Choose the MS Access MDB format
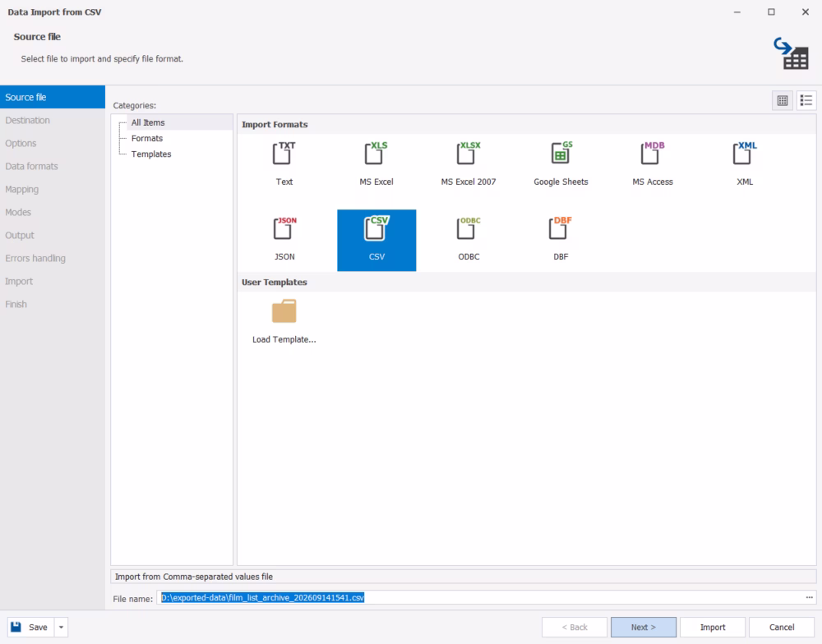This screenshot has width=822, height=644. coord(653,154)
